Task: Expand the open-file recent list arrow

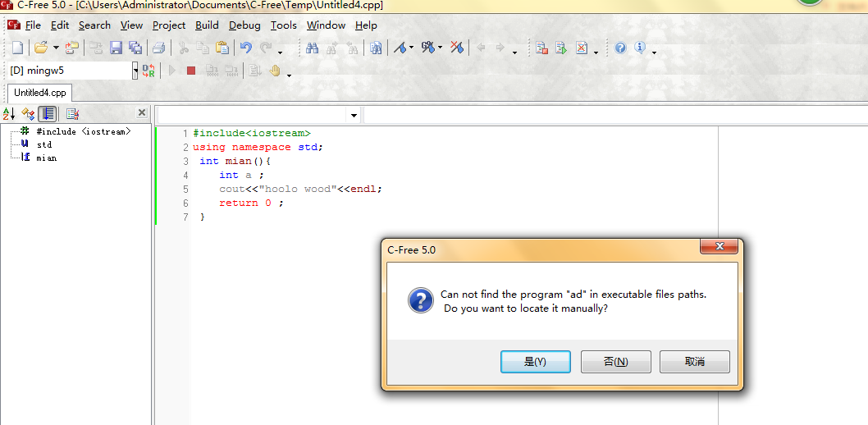Action: [x=56, y=48]
